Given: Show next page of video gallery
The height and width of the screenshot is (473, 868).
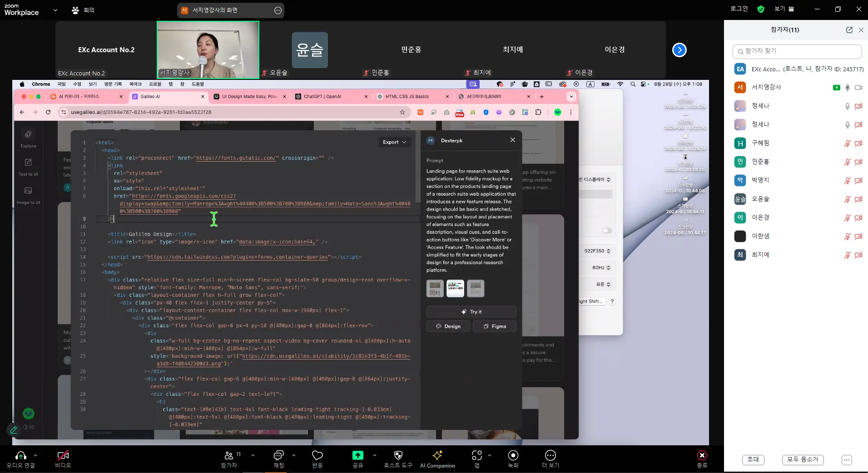Looking at the screenshot, I should (679, 50).
